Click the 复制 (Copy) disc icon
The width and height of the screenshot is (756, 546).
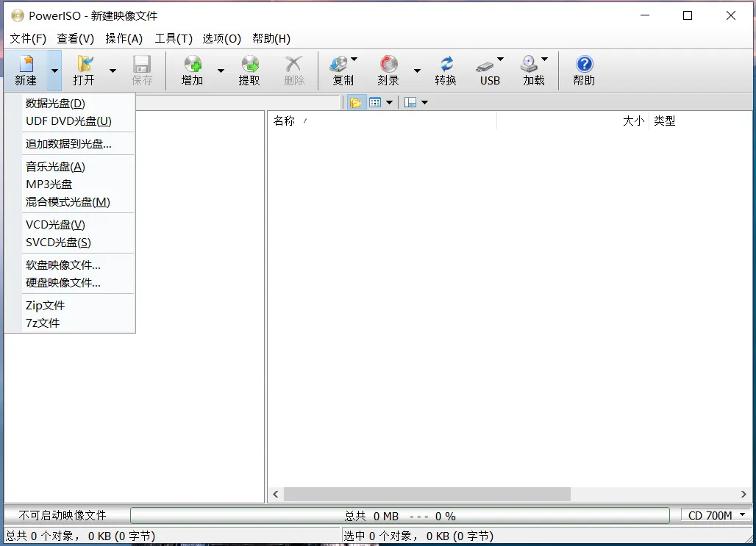(339, 64)
